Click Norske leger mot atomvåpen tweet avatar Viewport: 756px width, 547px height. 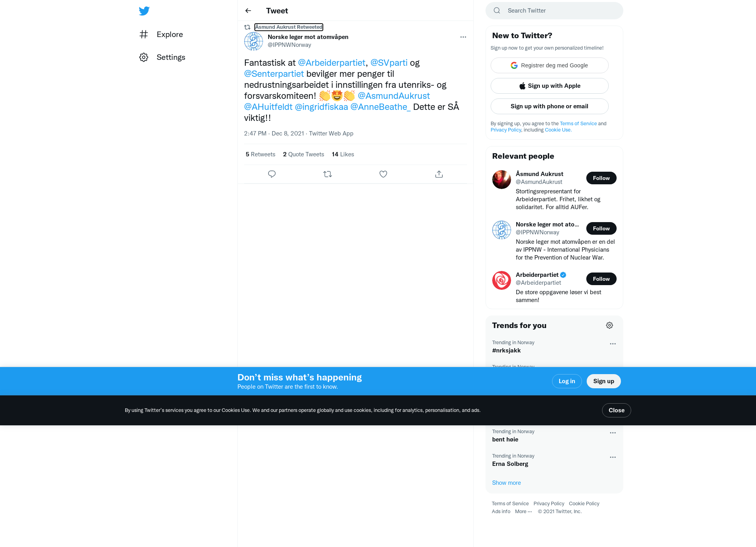(254, 41)
